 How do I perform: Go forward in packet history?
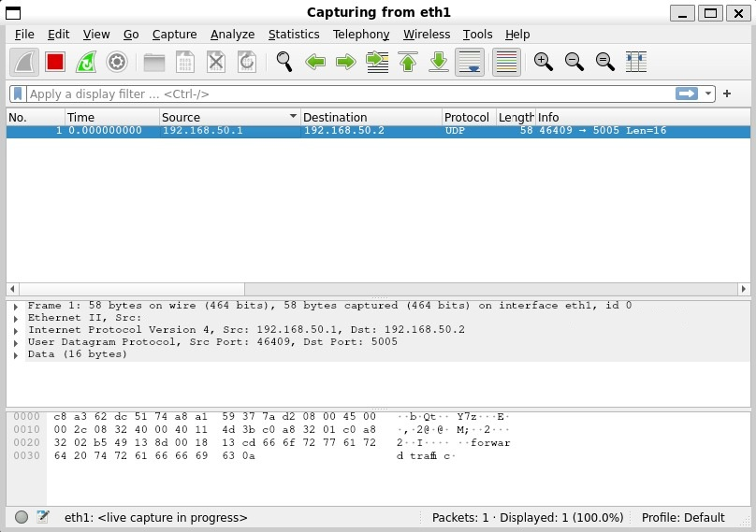pyautogui.click(x=345, y=62)
